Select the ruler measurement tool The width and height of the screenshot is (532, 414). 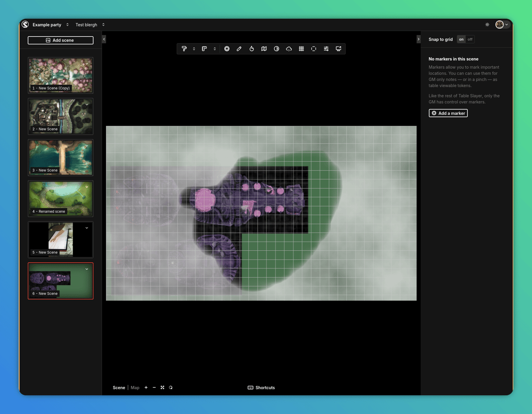(x=204, y=49)
